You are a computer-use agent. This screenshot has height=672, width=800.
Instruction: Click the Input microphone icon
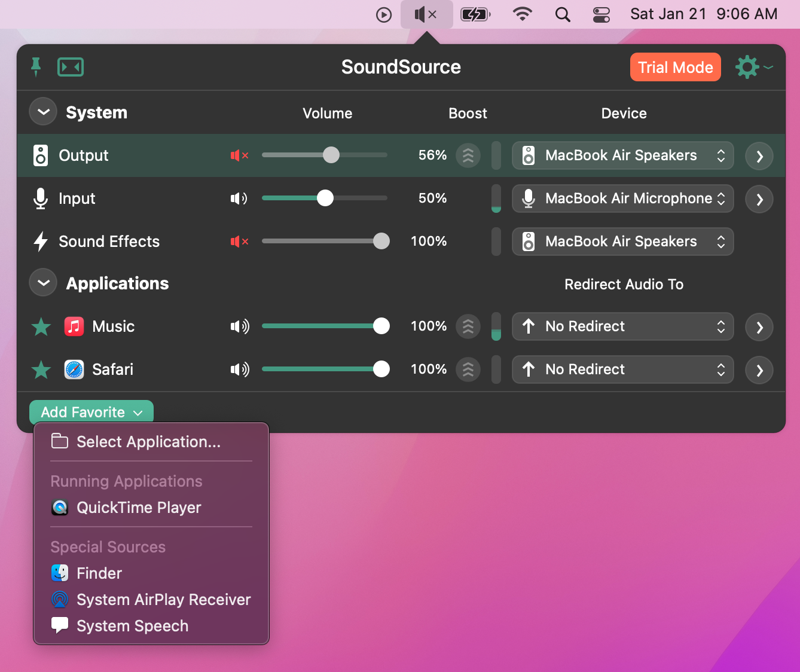41,198
